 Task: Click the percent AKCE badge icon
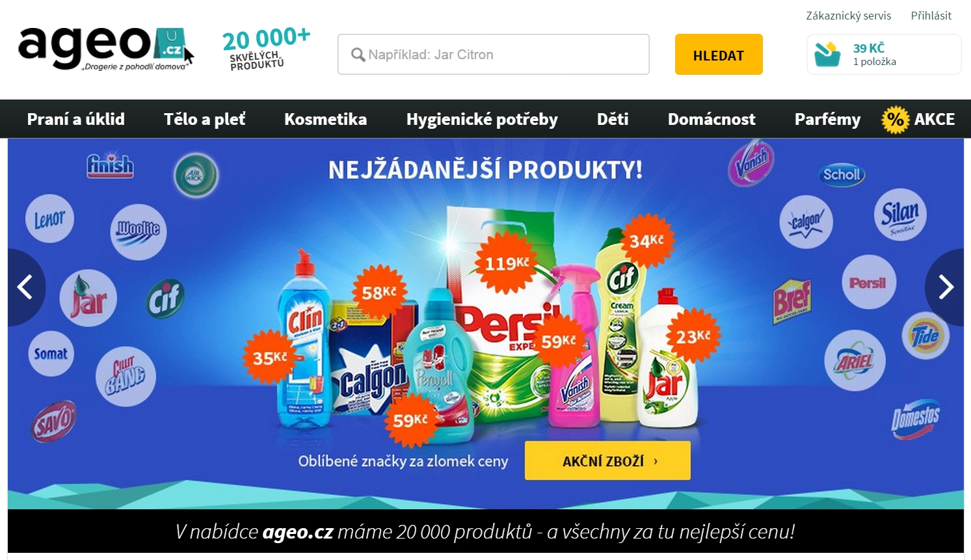(x=895, y=120)
